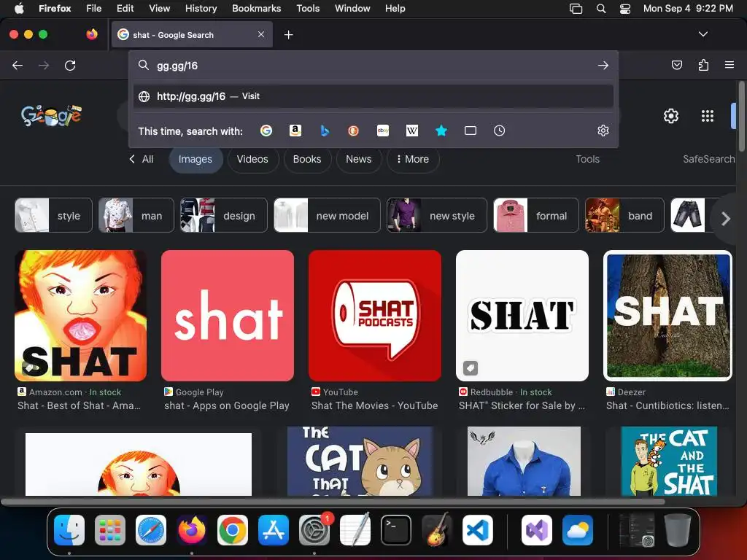Image resolution: width=747 pixels, height=560 pixels.
Task: Close the 'shat - Google Search' tab
Action: coord(261,34)
